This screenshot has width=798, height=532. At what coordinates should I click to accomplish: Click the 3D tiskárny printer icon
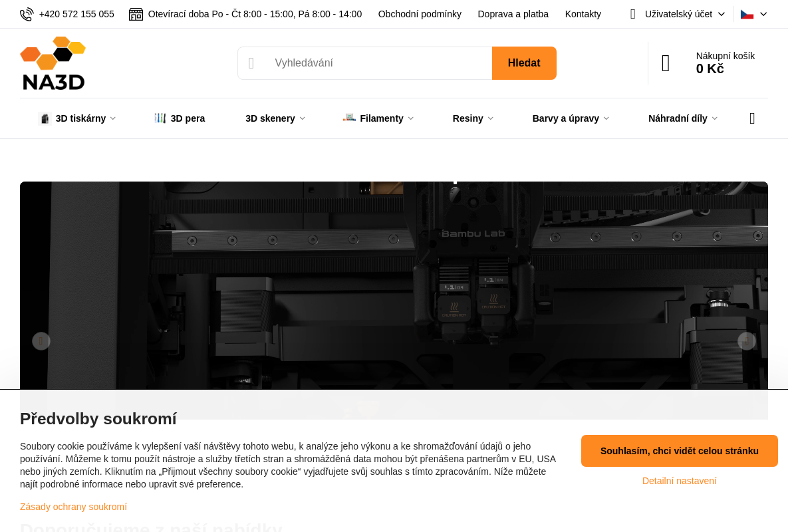point(45,118)
